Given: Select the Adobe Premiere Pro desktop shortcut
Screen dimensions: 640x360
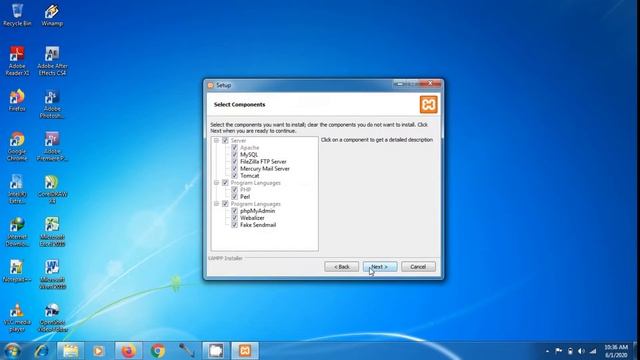Looking at the screenshot, I should 52,146.
